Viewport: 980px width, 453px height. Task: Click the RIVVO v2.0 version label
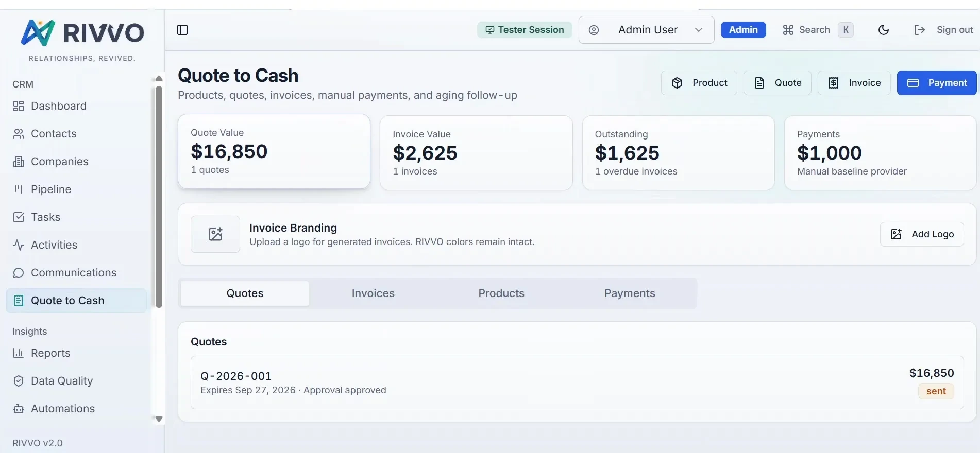38,443
